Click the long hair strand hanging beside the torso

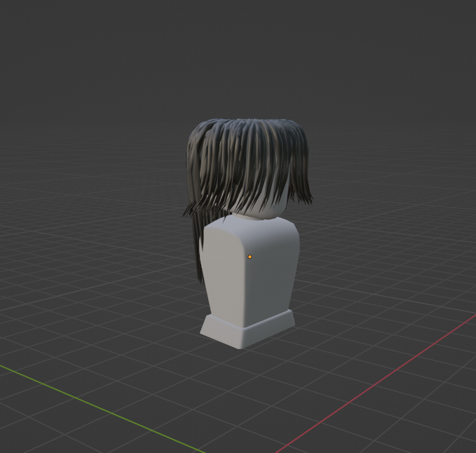pos(198,249)
